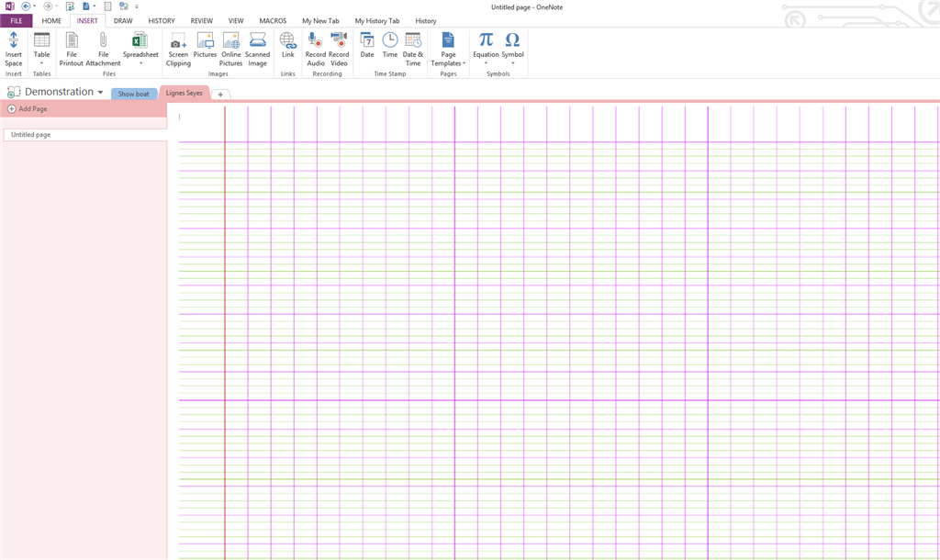
Task: Attach a file with File Attachment
Action: (x=103, y=50)
